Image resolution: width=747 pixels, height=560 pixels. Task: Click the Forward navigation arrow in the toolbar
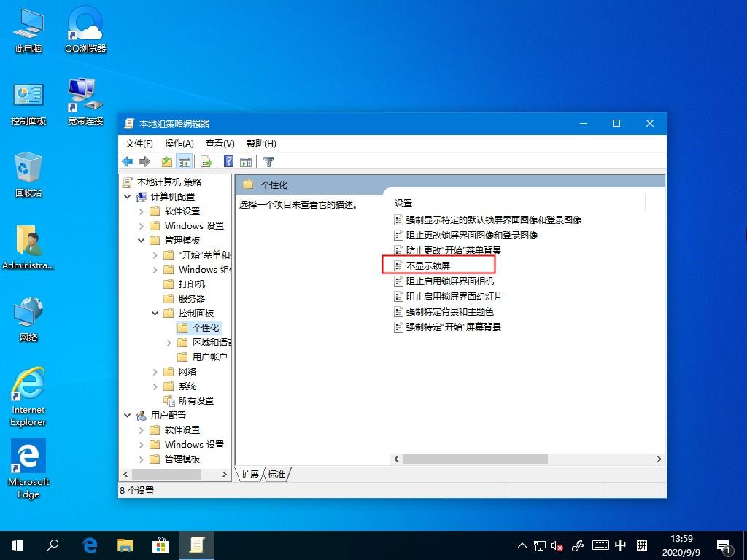click(x=146, y=161)
